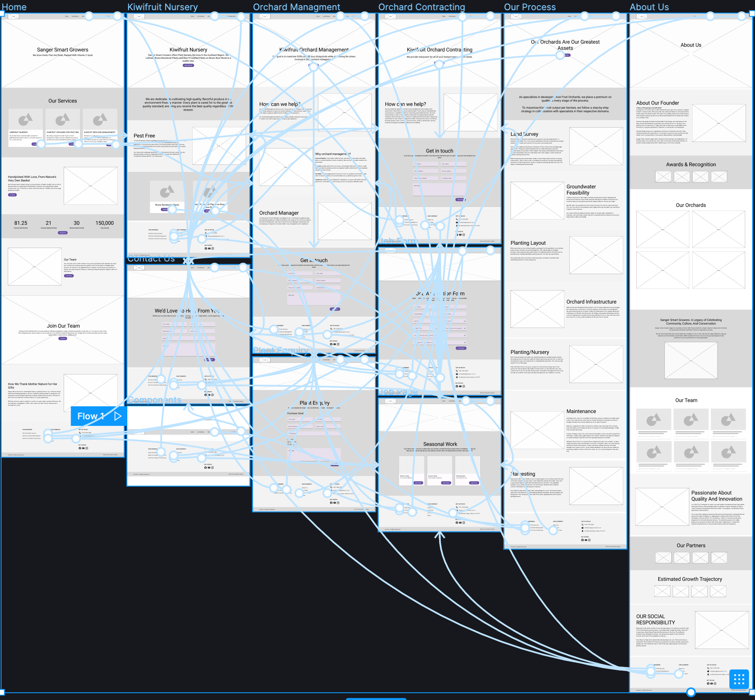The height and width of the screenshot is (700, 755).
Task: Click purple button under Kiwifruit Nursery hero text
Action: (188, 65)
